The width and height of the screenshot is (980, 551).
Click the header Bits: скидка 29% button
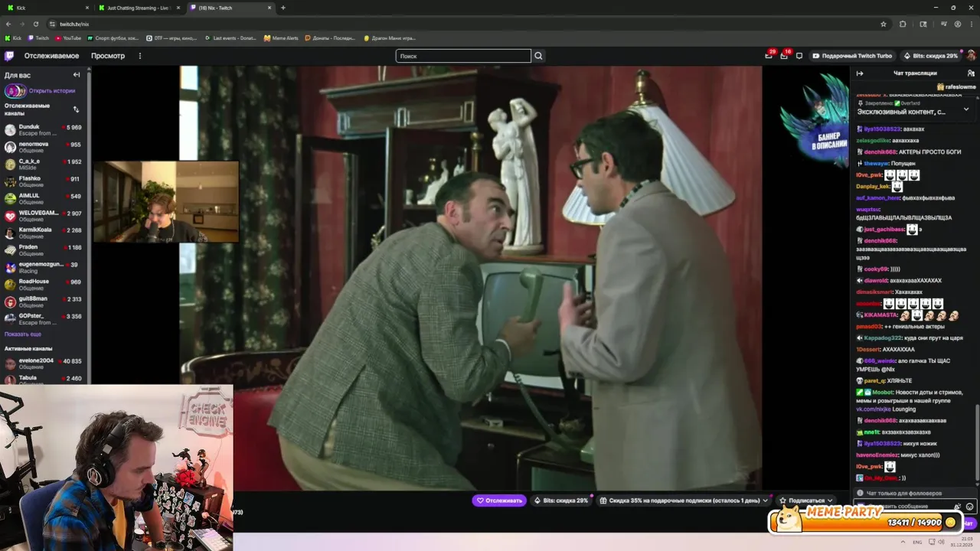[x=931, y=56]
